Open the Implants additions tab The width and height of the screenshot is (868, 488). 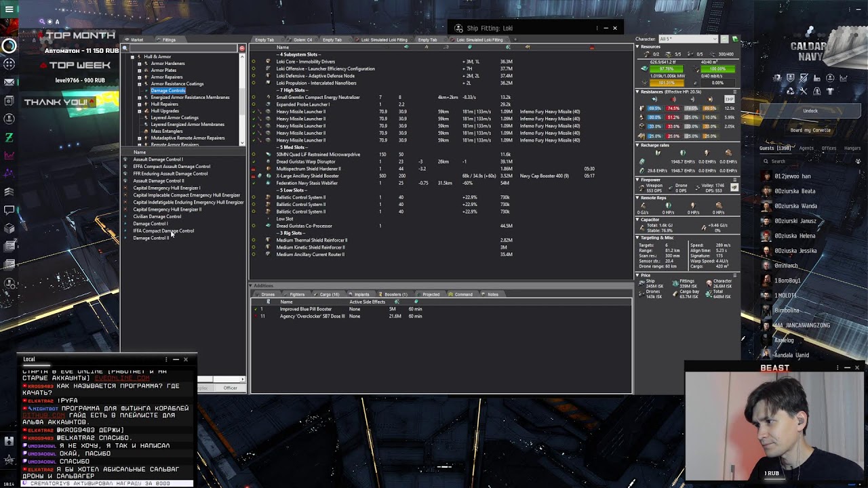coord(361,295)
